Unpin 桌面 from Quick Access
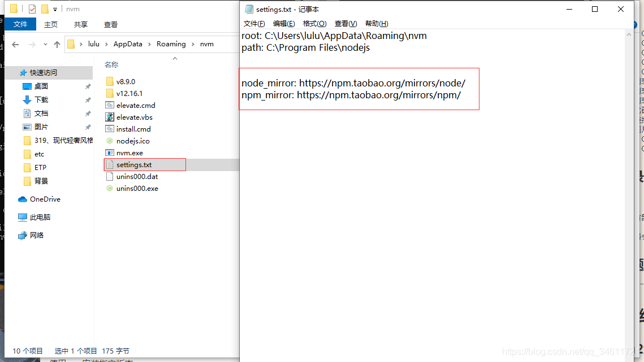This screenshot has width=644, height=362. (x=88, y=86)
